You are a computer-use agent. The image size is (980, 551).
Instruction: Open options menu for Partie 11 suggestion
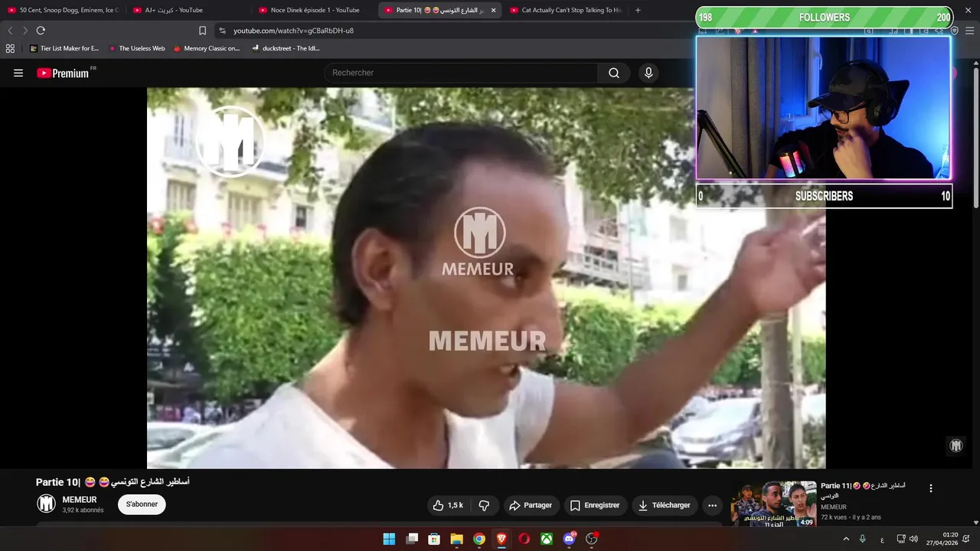pyautogui.click(x=931, y=488)
